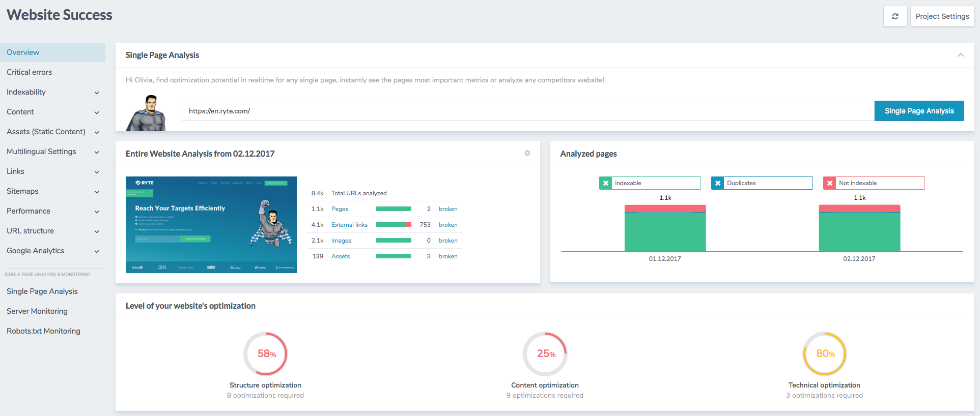The width and height of the screenshot is (980, 416).
Task: Click '9 optimizations required' text
Action: 545,395
